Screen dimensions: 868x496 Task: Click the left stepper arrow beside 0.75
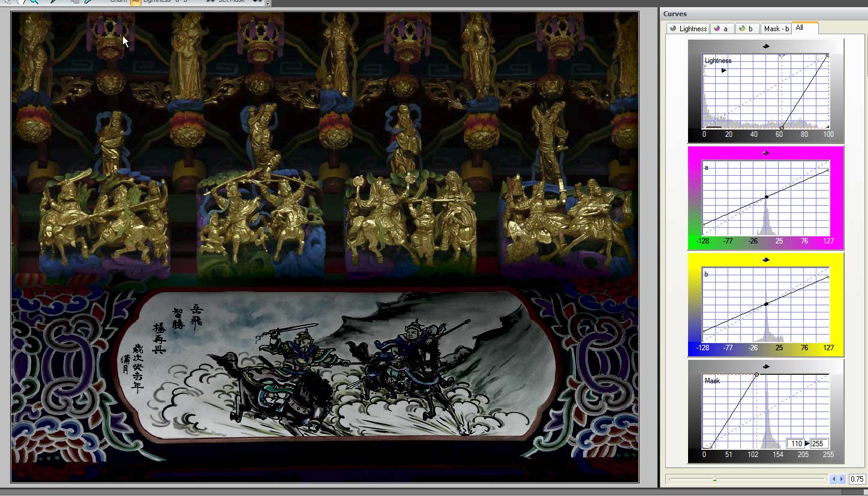[834, 479]
